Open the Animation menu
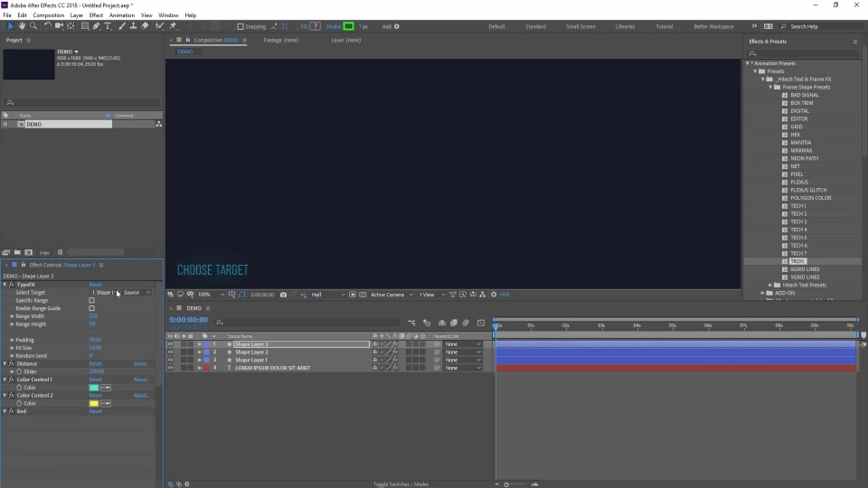Image resolution: width=868 pixels, height=488 pixels. tap(122, 15)
